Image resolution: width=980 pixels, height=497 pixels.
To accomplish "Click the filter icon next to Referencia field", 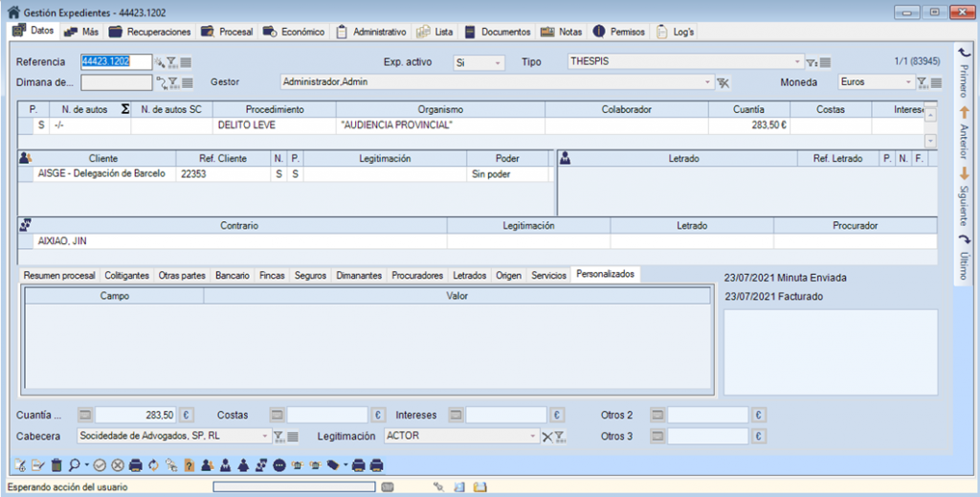I will coord(172,62).
